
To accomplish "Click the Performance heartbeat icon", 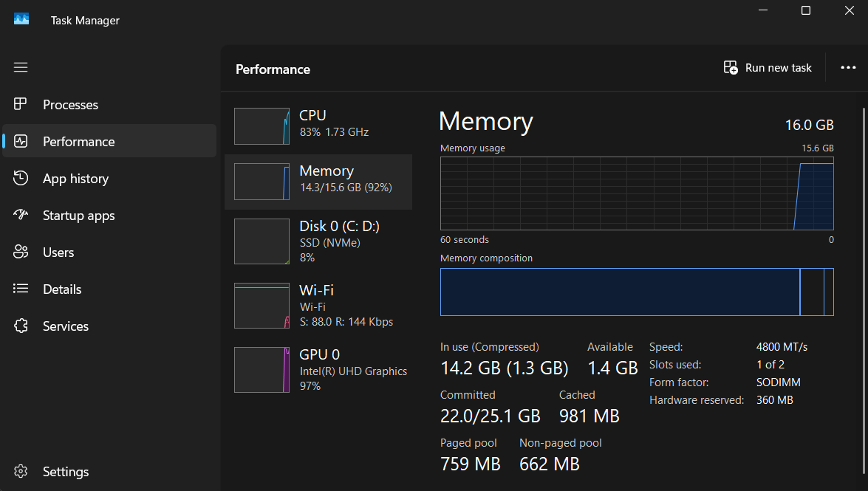I will pyautogui.click(x=21, y=142).
